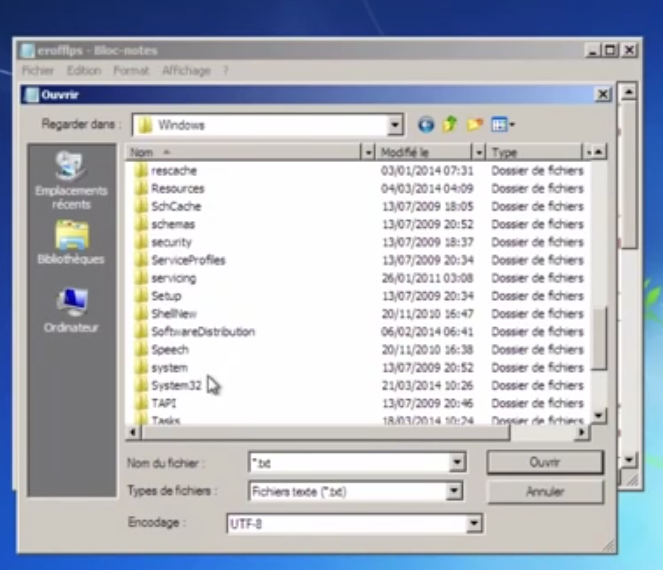Click file list scroll left arrow
The image size is (663, 570).
[x=134, y=432]
